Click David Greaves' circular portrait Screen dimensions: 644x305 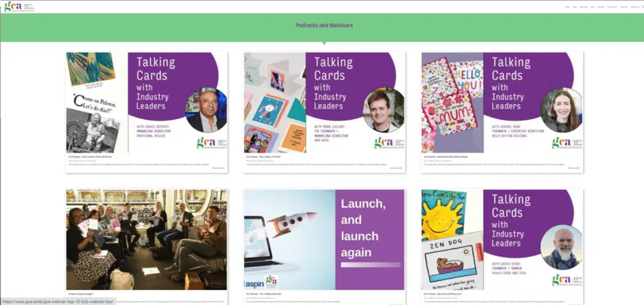point(206,110)
